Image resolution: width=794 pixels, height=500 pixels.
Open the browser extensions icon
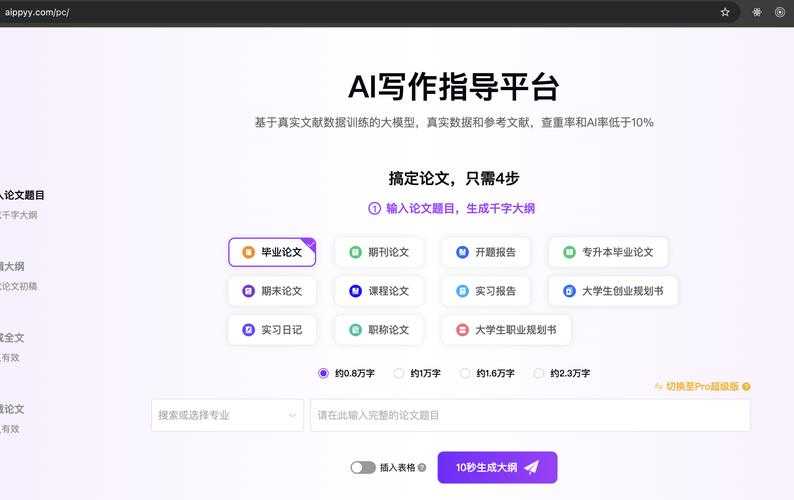757,12
